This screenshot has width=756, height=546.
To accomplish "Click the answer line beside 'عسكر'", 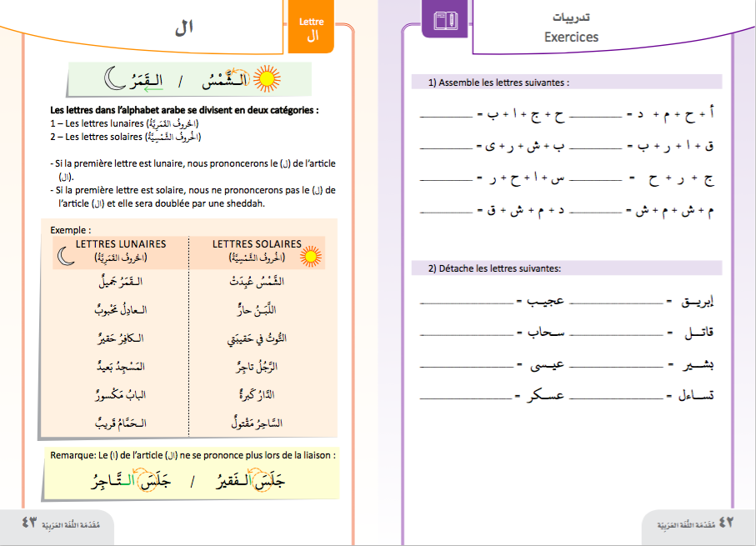I will [466, 398].
